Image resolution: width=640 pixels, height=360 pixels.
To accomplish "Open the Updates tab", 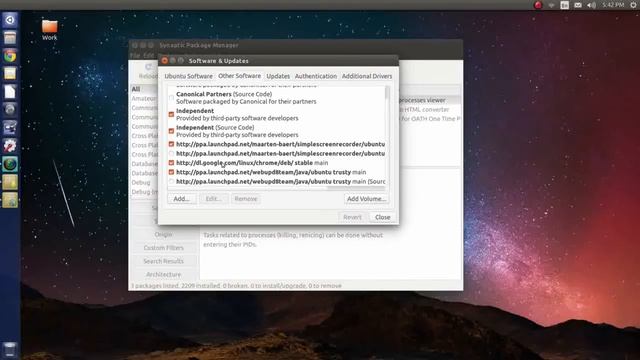I will 278,76.
